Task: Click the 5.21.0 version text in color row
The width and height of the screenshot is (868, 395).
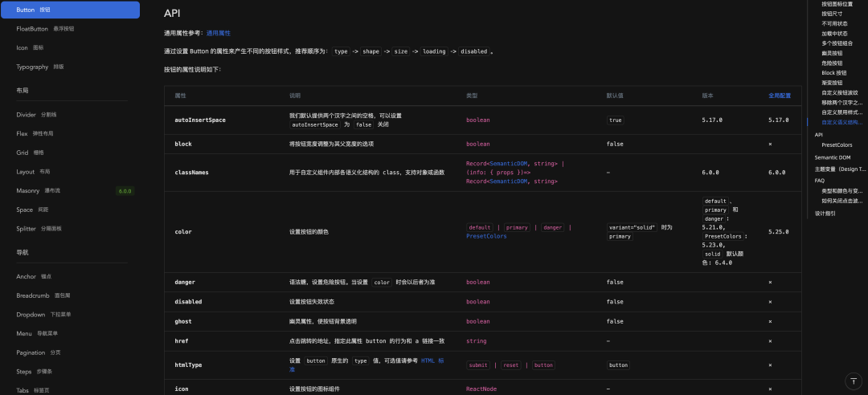Action: (714, 227)
